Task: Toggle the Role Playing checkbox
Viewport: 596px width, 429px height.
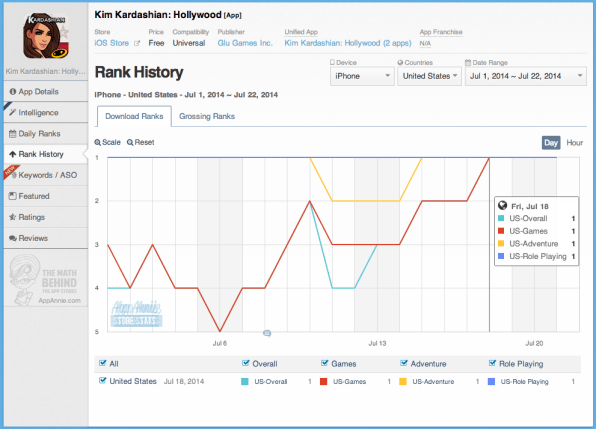Action: (492, 363)
